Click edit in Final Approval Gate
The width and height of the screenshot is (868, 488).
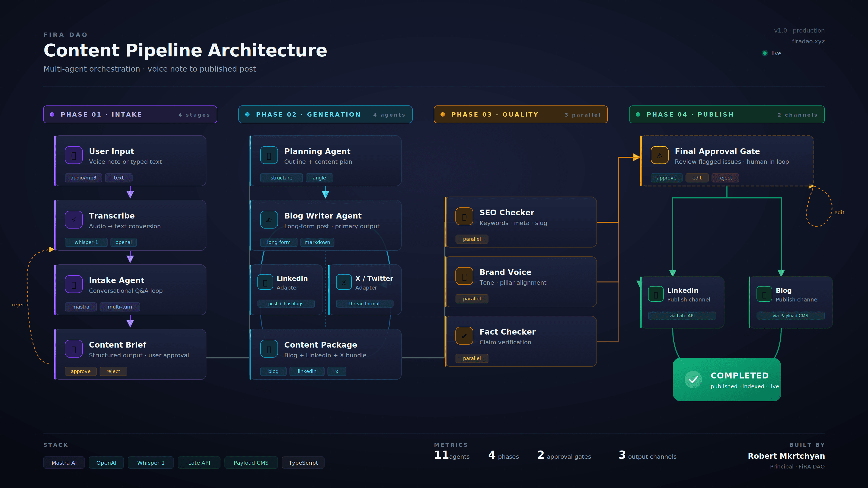click(x=697, y=178)
